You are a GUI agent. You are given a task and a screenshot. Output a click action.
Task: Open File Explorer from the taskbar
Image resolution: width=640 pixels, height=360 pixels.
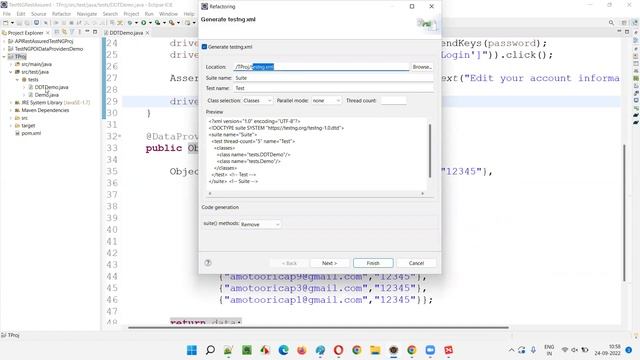[x=375, y=350]
